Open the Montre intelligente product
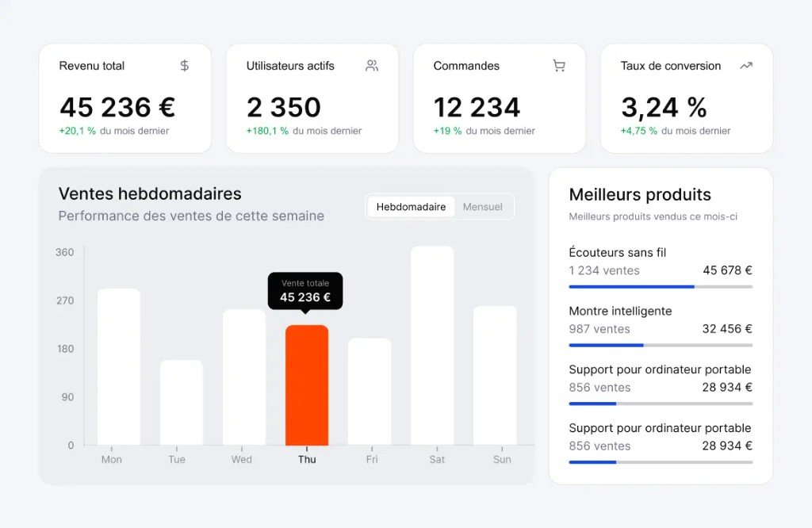 [620, 312]
